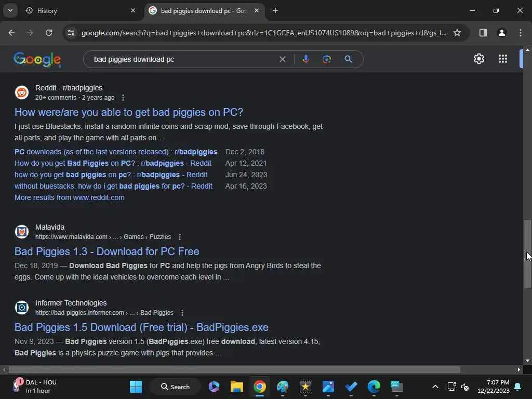Search by image with Google Lens
The image size is (532, 399).
tap(326, 59)
